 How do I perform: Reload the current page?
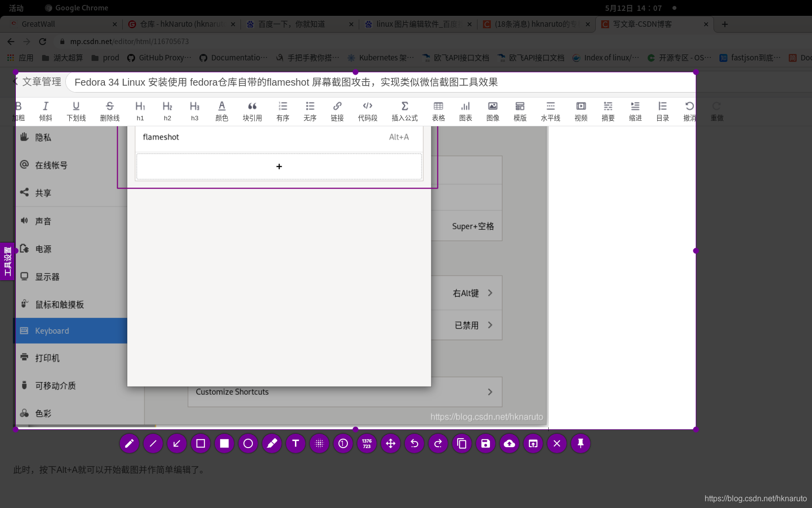43,42
